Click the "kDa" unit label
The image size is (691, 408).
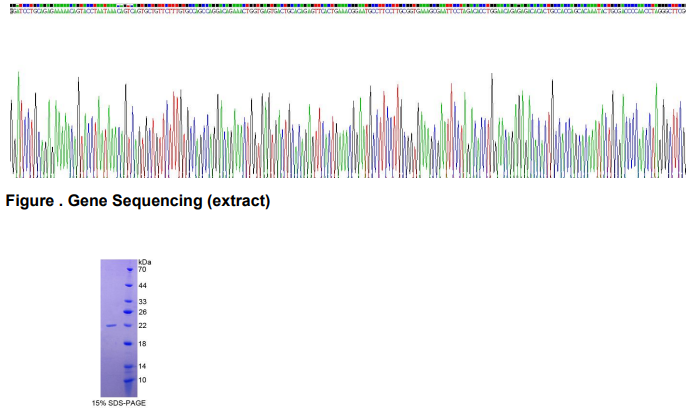(x=145, y=262)
